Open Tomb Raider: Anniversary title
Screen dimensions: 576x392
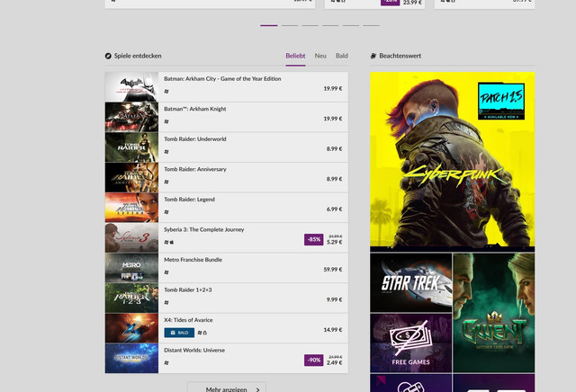(194, 169)
